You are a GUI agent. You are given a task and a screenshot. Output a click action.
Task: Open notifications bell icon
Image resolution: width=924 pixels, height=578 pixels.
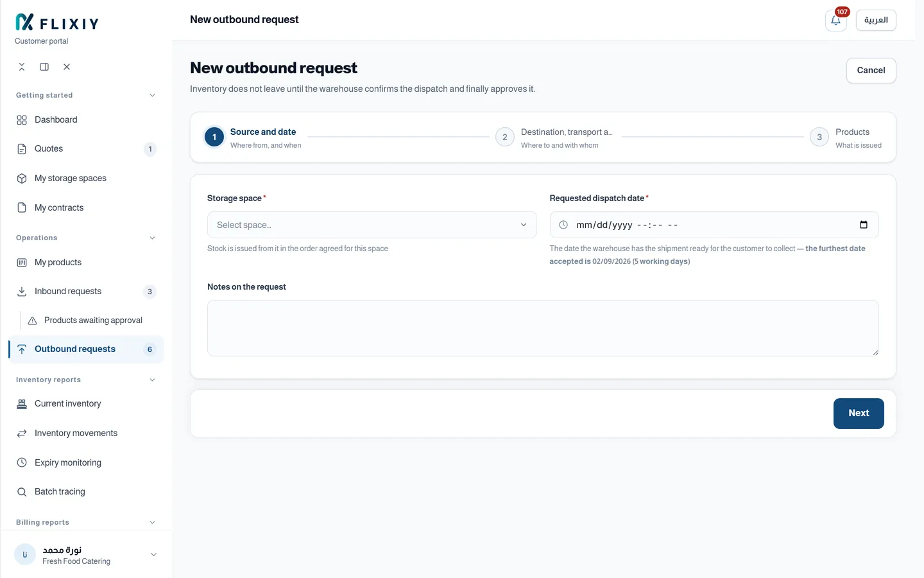coord(835,21)
